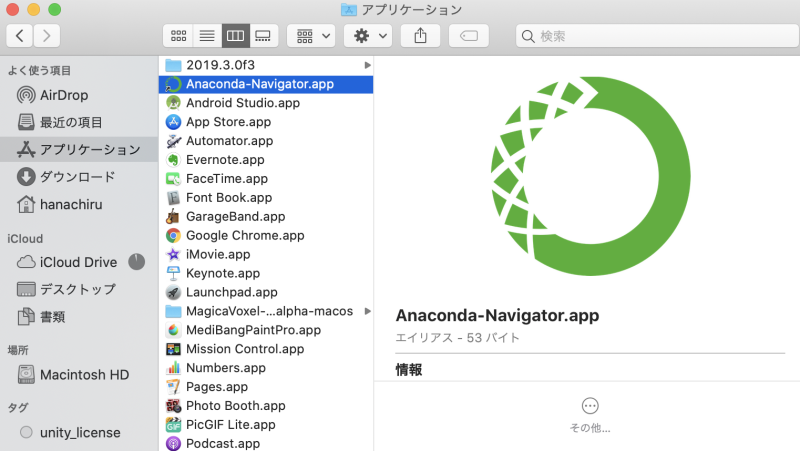Screen dimensions: 800x451
Task: Focus the 検索 search field
Action: (x=658, y=36)
